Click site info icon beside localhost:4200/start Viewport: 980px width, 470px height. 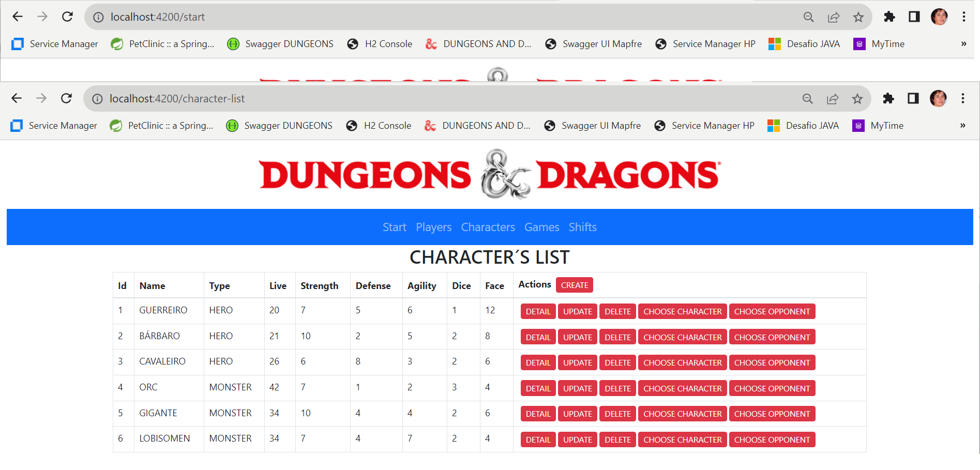click(x=98, y=17)
